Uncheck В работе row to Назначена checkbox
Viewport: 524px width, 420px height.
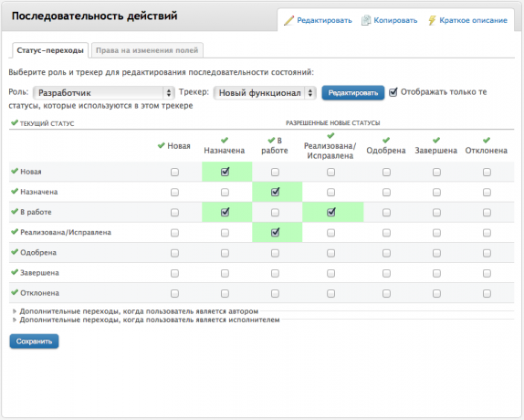click(225, 212)
